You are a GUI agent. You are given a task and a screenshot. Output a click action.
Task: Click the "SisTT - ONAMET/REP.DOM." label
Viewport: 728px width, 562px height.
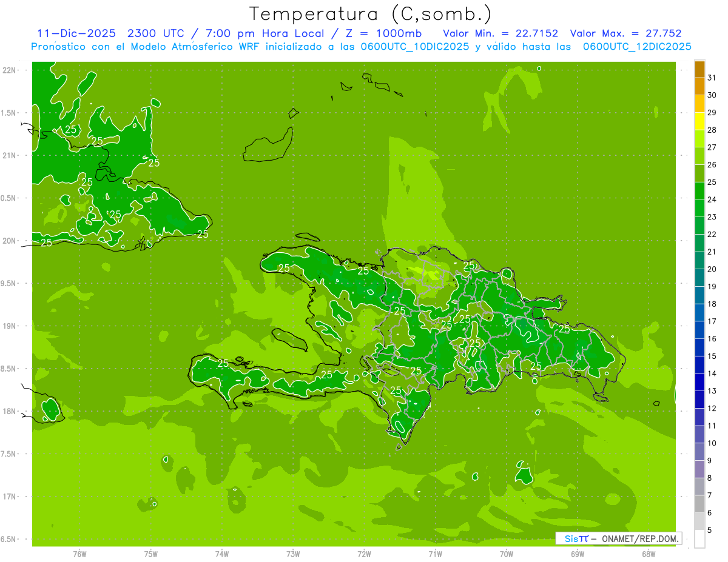pos(619,538)
